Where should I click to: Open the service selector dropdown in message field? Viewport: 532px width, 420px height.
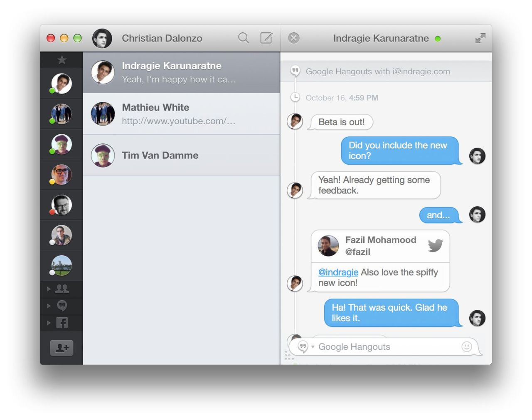click(x=306, y=346)
